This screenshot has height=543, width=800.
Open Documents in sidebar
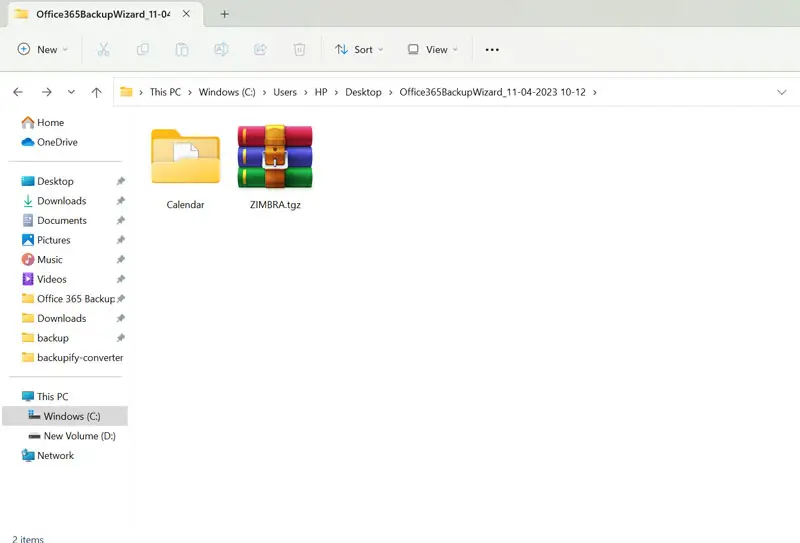click(x=55, y=220)
